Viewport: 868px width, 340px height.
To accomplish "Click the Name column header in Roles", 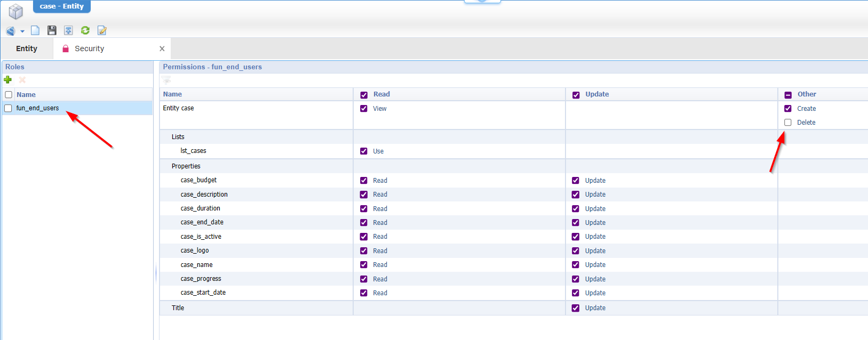I will (x=26, y=95).
